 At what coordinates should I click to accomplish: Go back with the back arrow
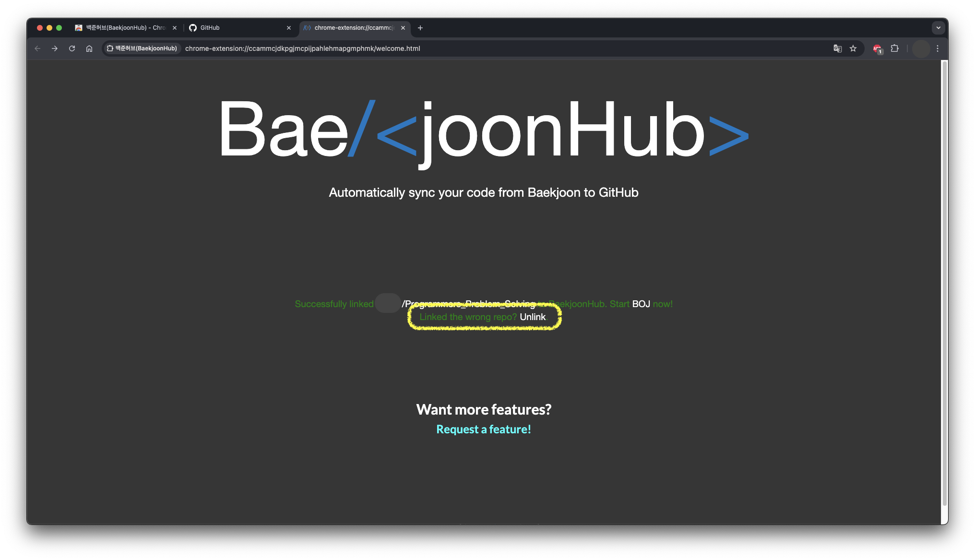(x=37, y=48)
